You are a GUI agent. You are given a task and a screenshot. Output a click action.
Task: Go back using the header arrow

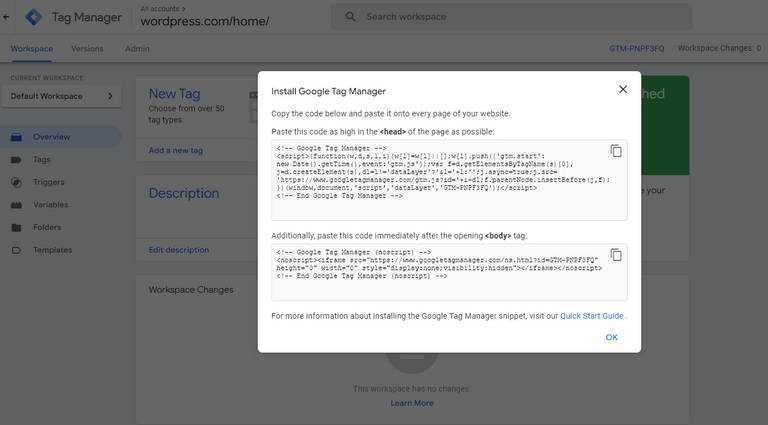[x=6, y=17]
